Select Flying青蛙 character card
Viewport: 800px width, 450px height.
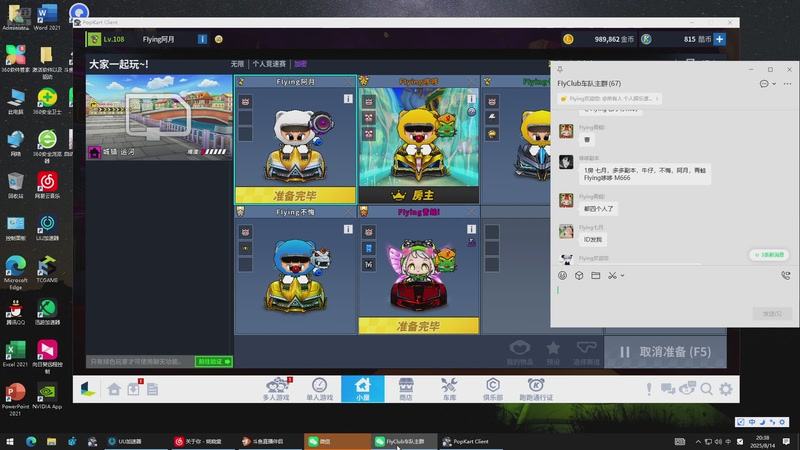coord(418,270)
